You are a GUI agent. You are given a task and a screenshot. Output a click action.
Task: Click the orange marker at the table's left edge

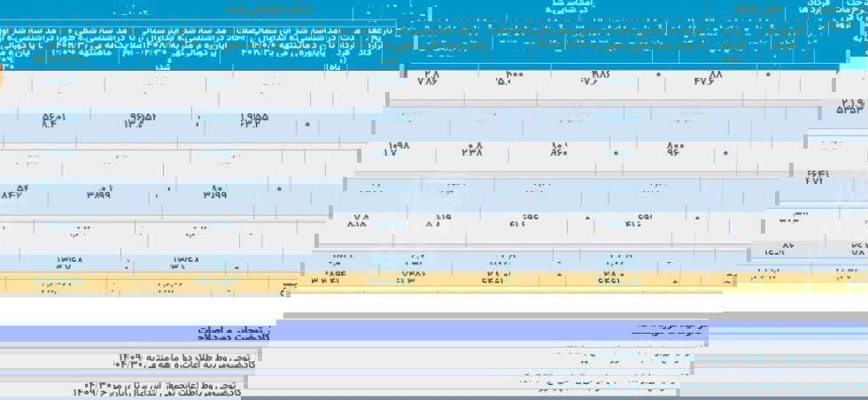[2, 79]
